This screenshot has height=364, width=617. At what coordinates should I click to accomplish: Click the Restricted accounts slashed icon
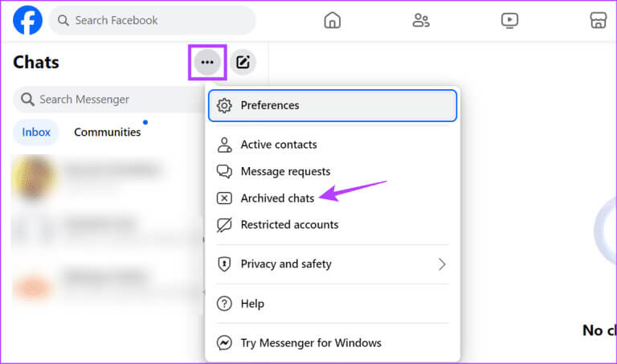[x=224, y=225]
